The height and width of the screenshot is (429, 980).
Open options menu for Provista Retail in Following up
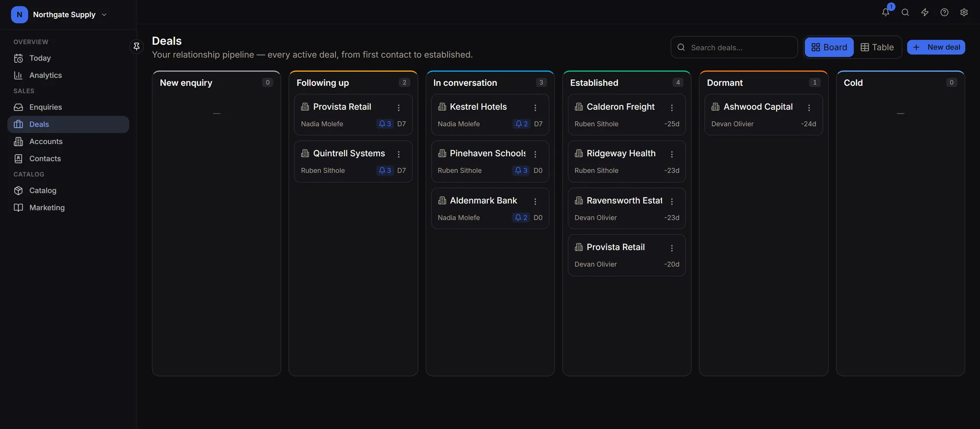[x=399, y=107]
